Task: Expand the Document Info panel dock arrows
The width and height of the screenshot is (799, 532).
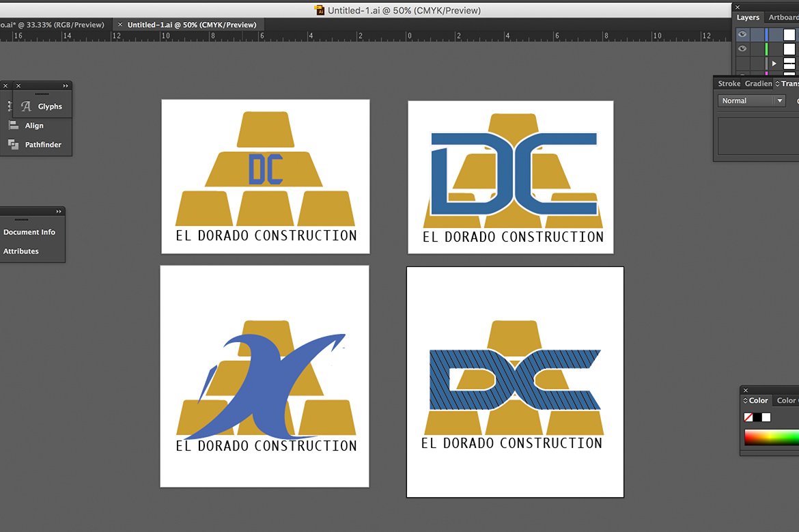Action: click(59, 212)
